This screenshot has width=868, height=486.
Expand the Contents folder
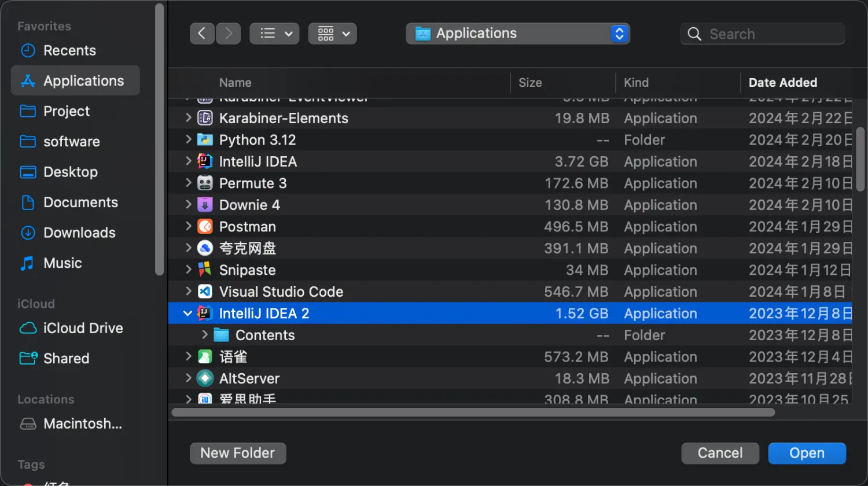click(204, 335)
